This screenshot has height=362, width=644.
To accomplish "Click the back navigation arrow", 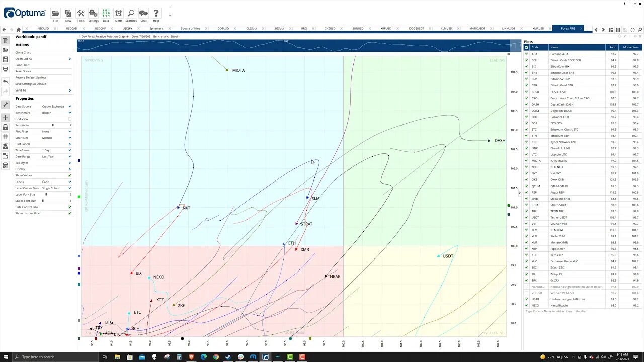I will (5, 30).
